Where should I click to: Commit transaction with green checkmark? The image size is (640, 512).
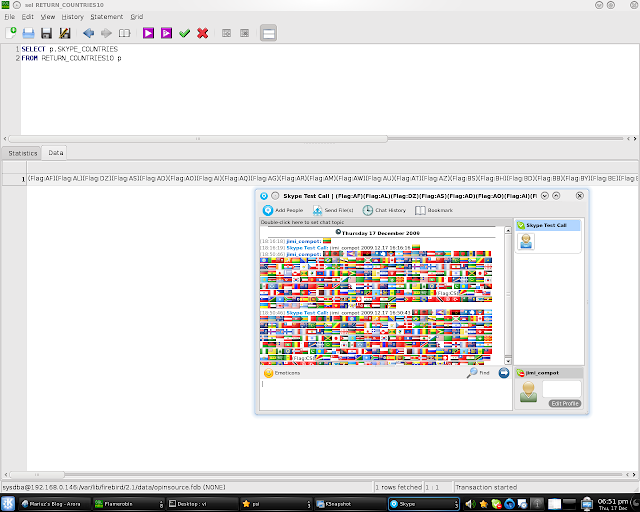184,33
